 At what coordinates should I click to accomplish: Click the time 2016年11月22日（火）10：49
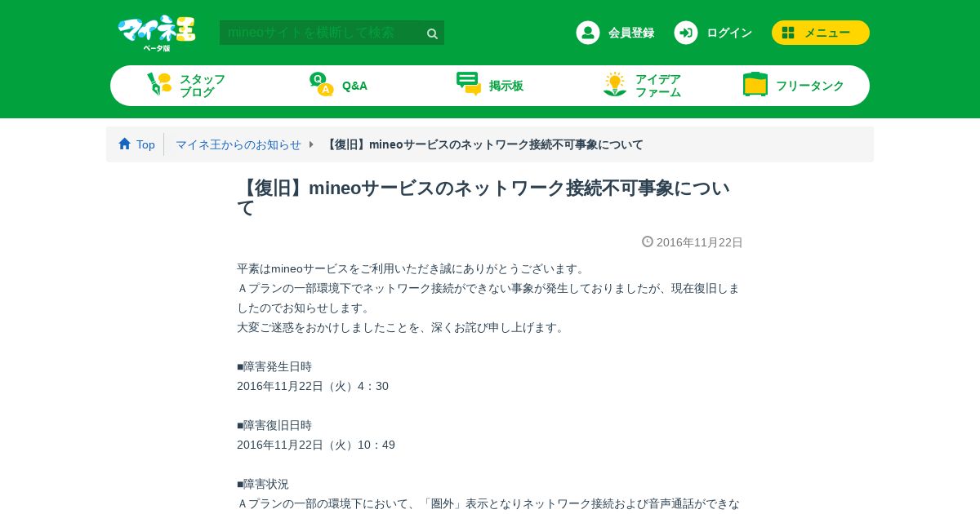pyautogui.click(x=316, y=445)
